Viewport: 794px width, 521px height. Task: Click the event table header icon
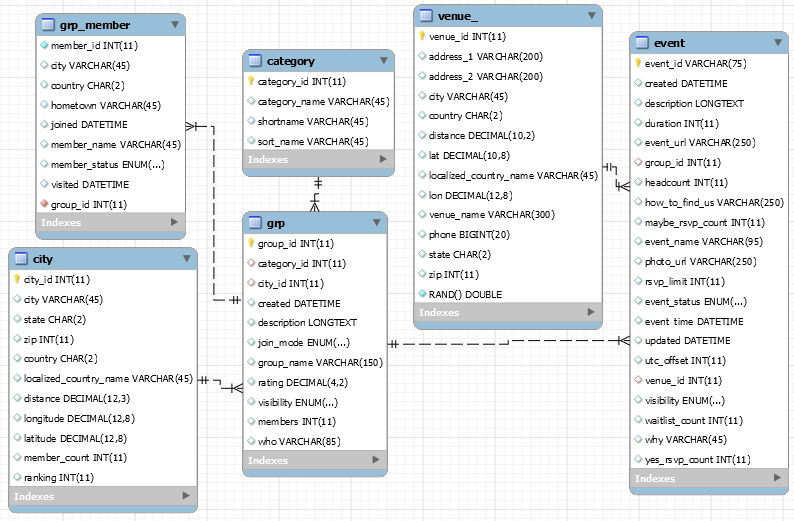point(642,43)
